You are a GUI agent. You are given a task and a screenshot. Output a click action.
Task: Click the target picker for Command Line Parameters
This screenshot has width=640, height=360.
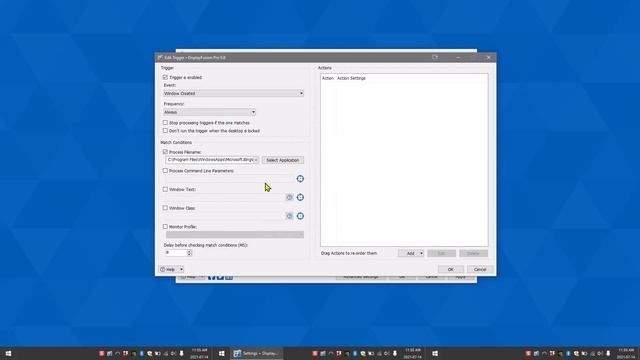pos(300,179)
